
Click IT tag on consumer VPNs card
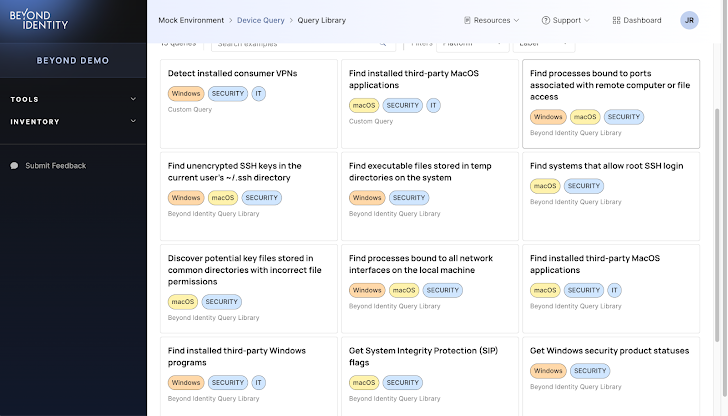pyautogui.click(x=259, y=93)
